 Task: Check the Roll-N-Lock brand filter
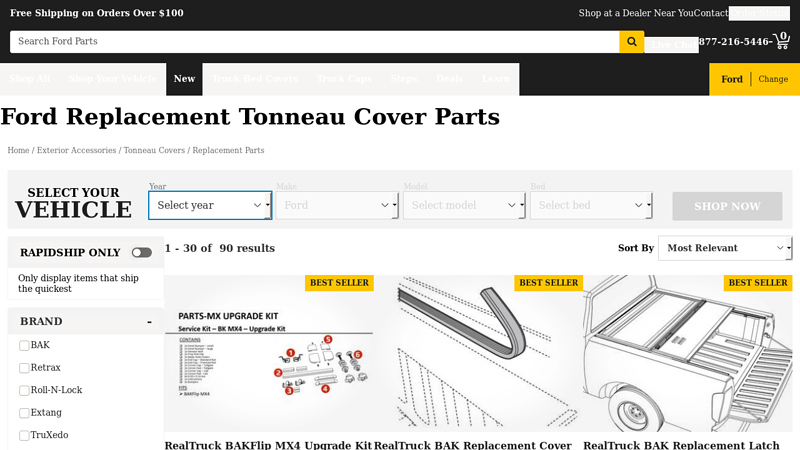pos(24,390)
